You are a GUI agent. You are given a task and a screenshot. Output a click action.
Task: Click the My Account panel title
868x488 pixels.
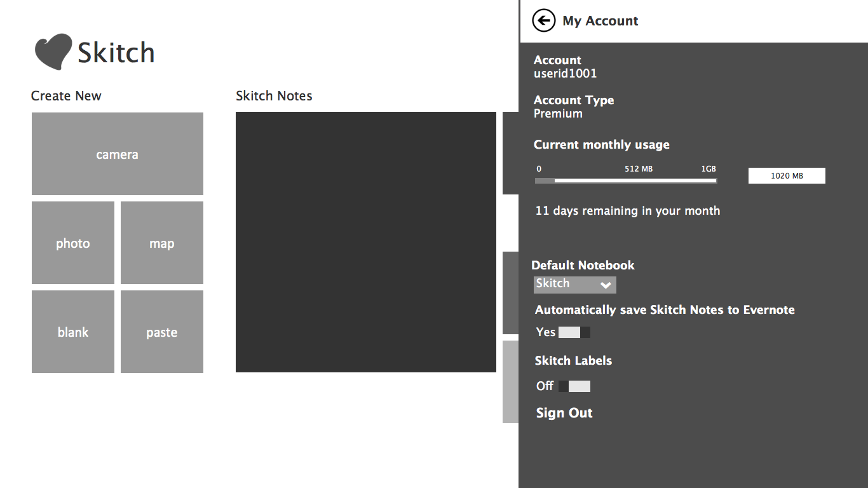[x=600, y=21]
